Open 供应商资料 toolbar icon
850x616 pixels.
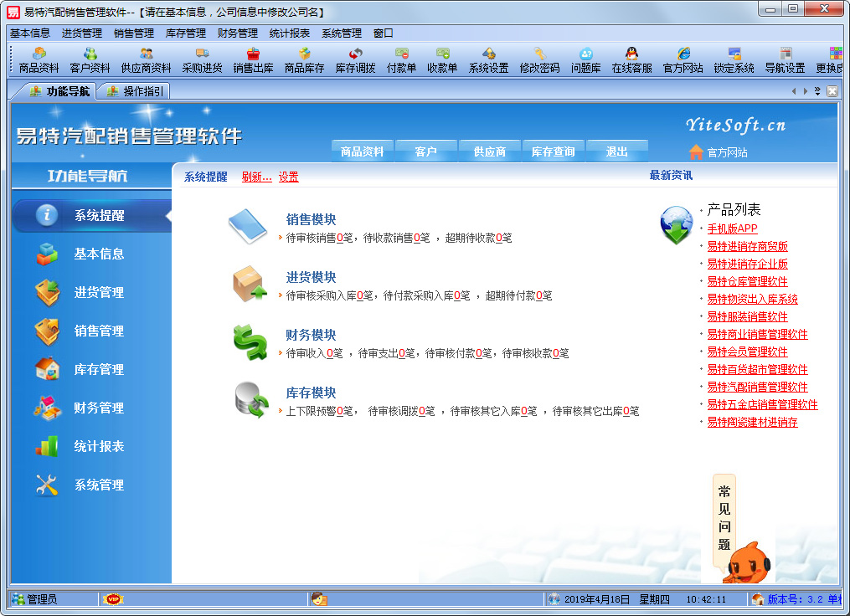[146, 60]
